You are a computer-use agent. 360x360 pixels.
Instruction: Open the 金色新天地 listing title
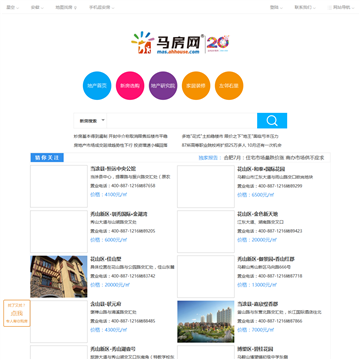(257, 214)
